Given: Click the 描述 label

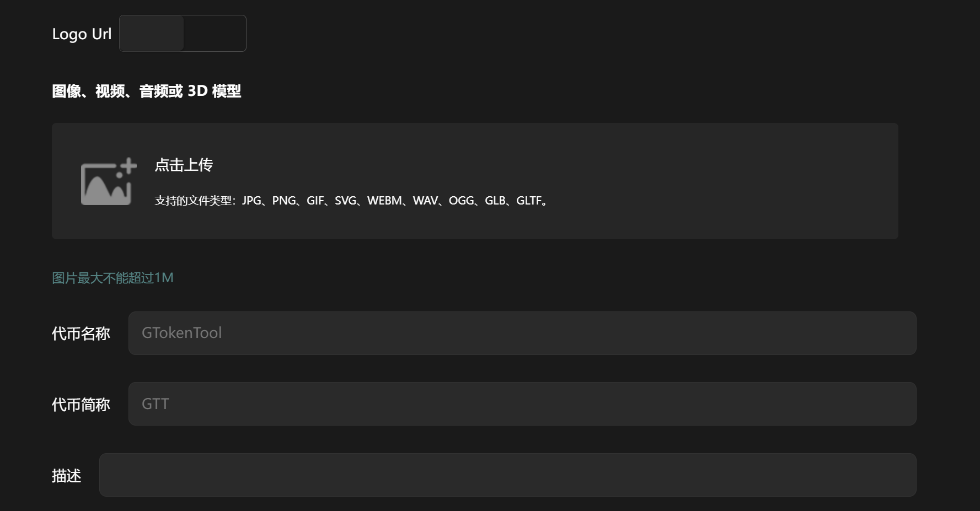Looking at the screenshot, I should pyautogui.click(x=66, y=475).
